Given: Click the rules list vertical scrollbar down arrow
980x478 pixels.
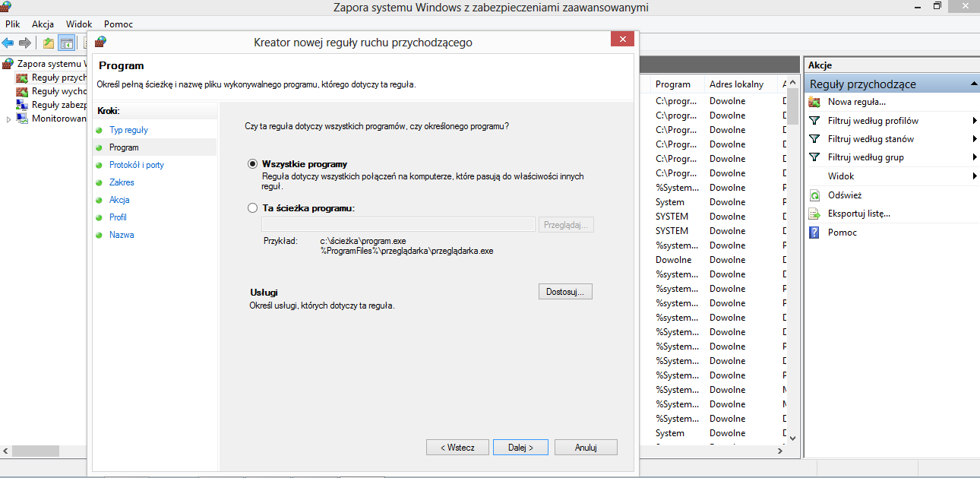Looking at the screenshot, I should (793, 438).
